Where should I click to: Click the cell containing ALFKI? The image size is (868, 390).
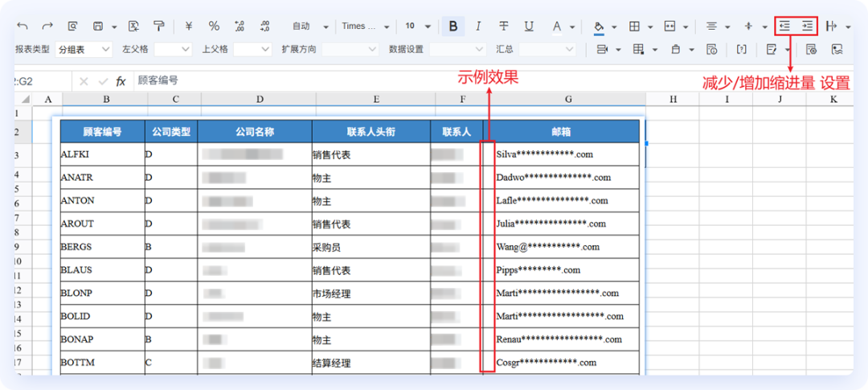[x=102, y=154]
